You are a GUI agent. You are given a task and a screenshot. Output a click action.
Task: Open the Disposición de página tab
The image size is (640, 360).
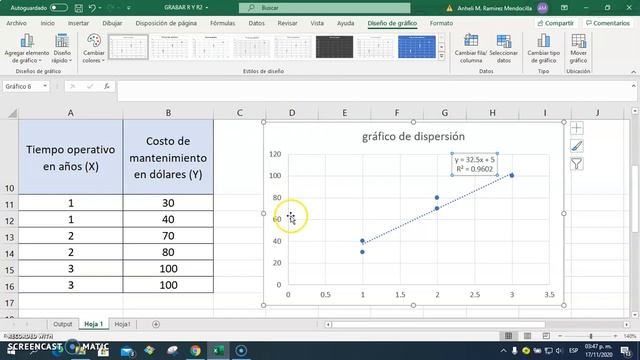click(x=166, y=23)
